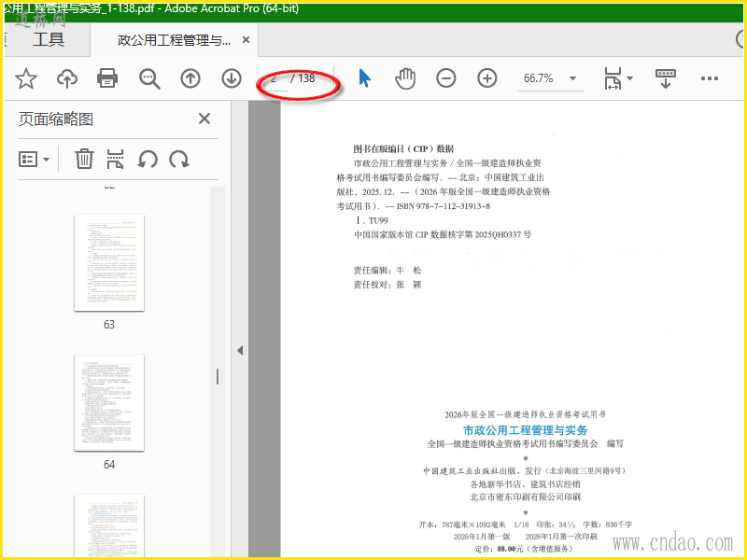
Task: Activate the hand pan tool
Action: pyautogui.click(x=405, y=78)
